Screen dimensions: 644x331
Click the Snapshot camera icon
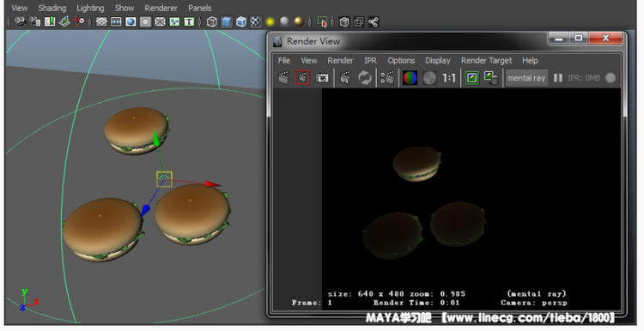coord(322,77)
